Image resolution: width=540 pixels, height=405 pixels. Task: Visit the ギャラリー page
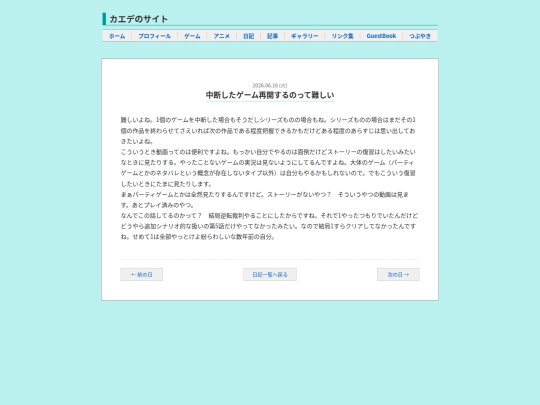(x=305, y=36)
